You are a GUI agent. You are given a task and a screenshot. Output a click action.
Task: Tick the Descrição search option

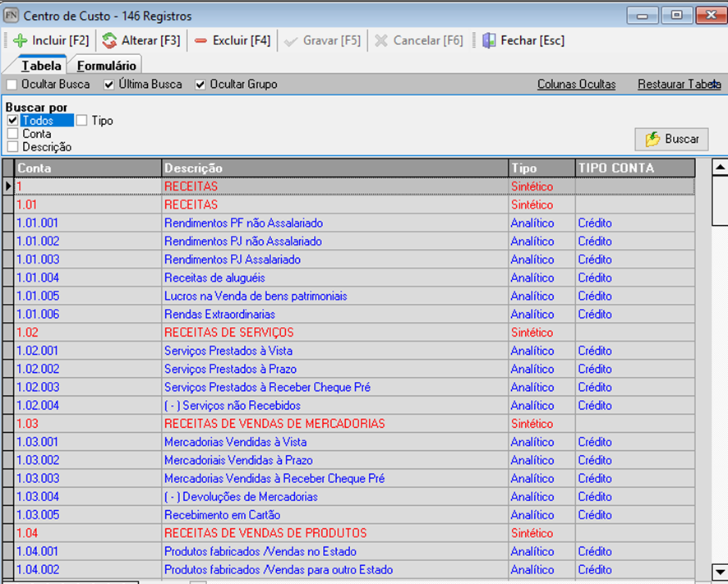[x=12, y=147]
